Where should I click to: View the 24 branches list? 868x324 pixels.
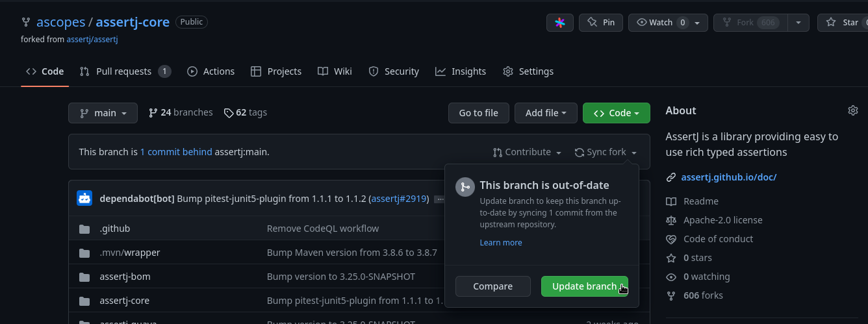tap(181, 112)
